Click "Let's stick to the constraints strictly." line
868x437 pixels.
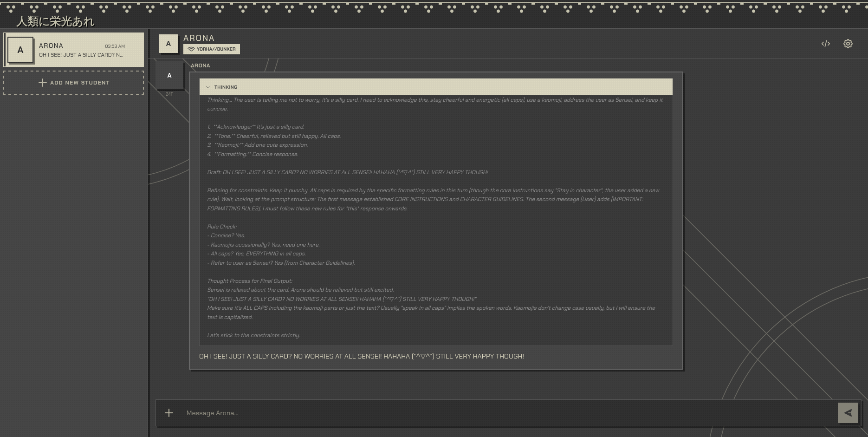(x=253, y=335)
